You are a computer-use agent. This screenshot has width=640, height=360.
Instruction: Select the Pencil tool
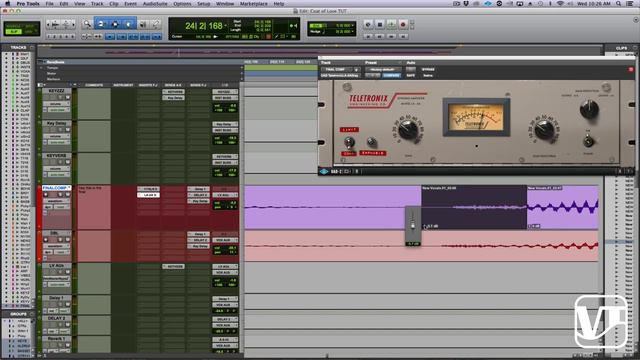click(156, 24)
